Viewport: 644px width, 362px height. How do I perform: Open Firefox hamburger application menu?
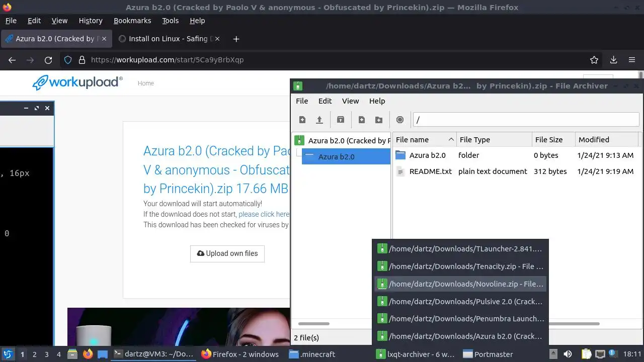632,60
